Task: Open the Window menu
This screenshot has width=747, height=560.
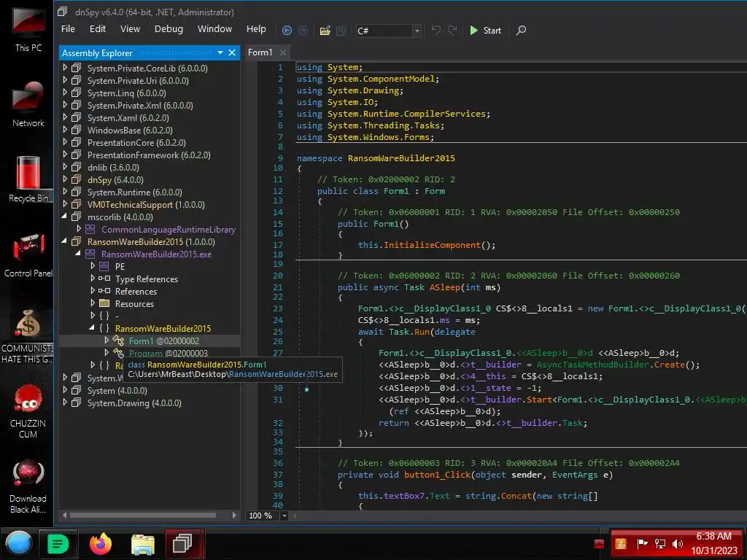Action: pyautogui.click(x=215, y=29)
